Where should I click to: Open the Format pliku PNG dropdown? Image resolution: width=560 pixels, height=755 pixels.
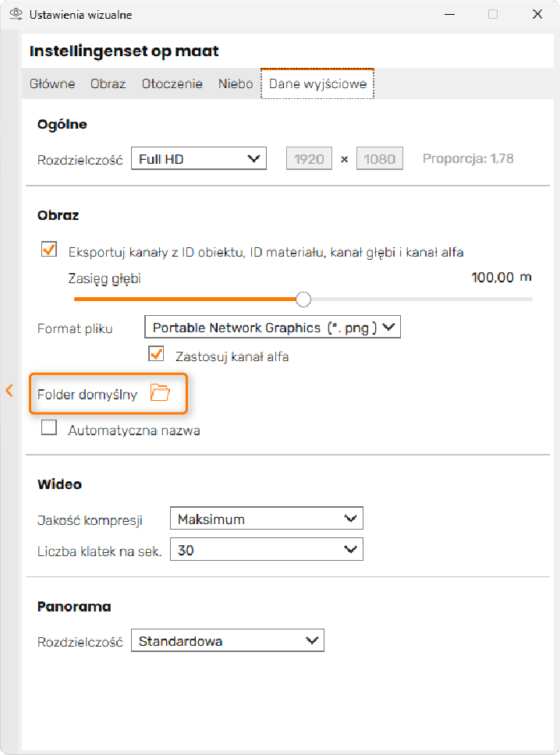(x=272, y=328)
